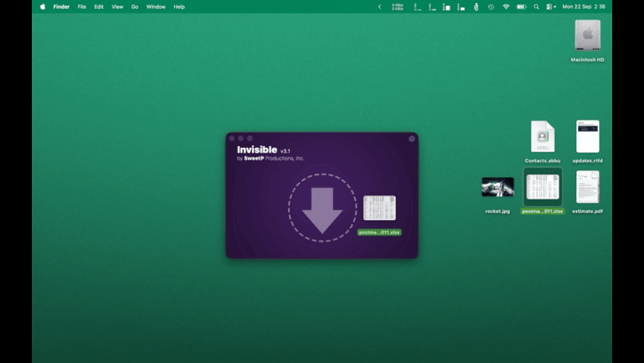The height and width of the screenshot is (363, 644).
Task: Open the Help menu
Action: (179, 7)
